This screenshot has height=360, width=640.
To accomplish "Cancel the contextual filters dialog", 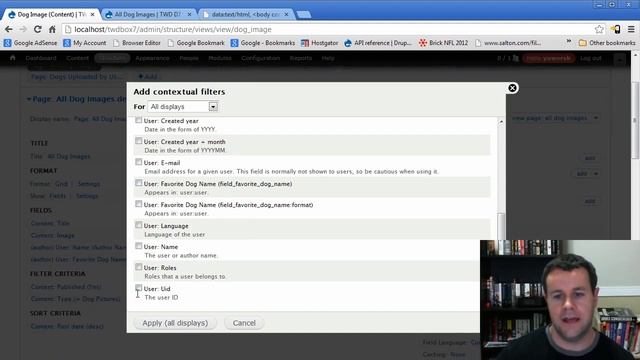I will coord(244,323).
